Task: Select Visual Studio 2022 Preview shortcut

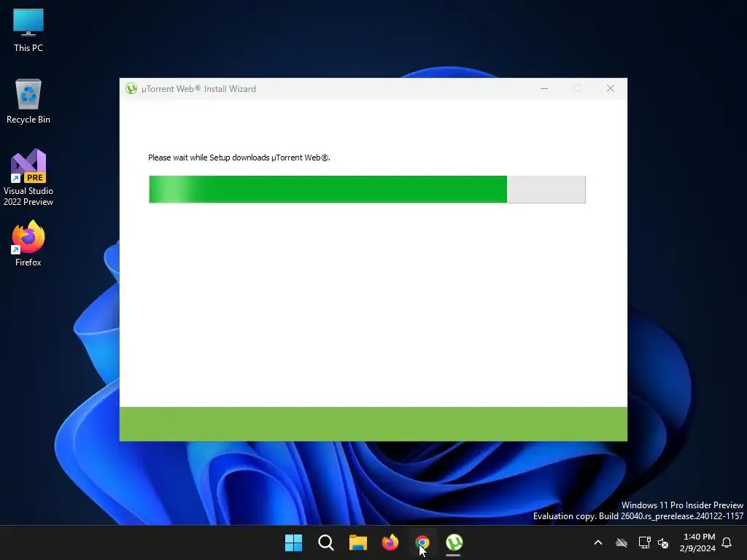Action: pyautogui.click(x=28, y=177)
